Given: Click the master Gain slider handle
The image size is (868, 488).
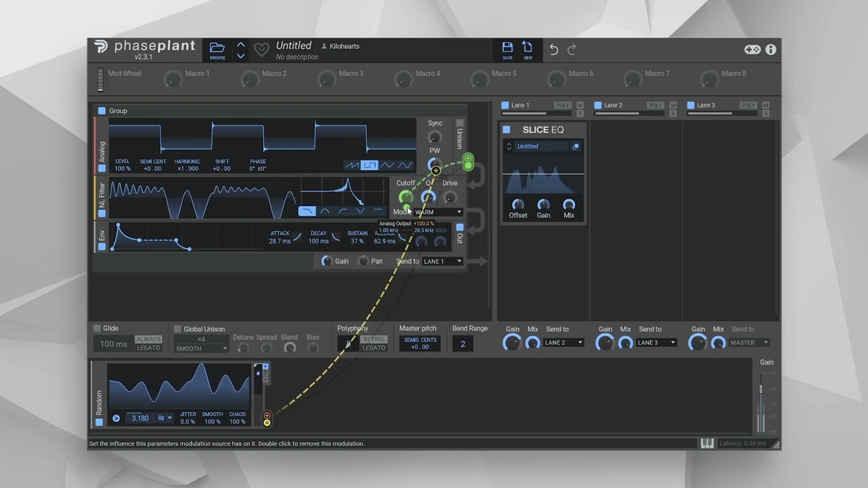Looking at the screenshot, I should click(761, 389).
